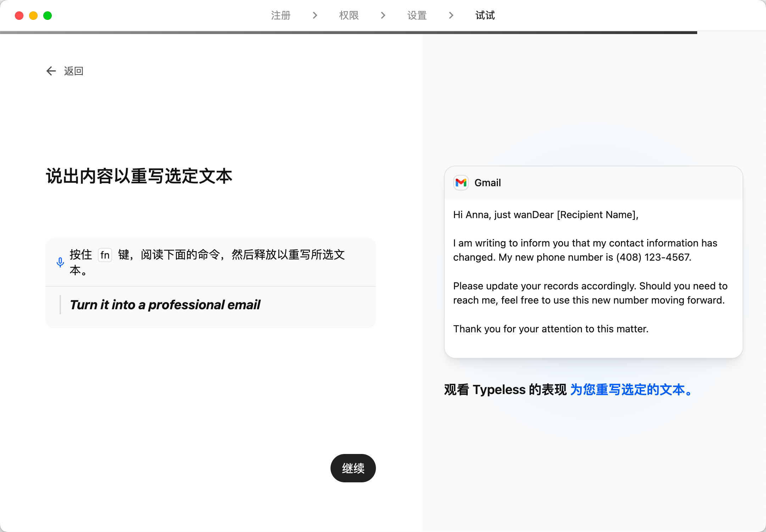The height and width of the screenshot is (532, 766).
Task: Click the fn key badge
Action: tap(105, 255)
